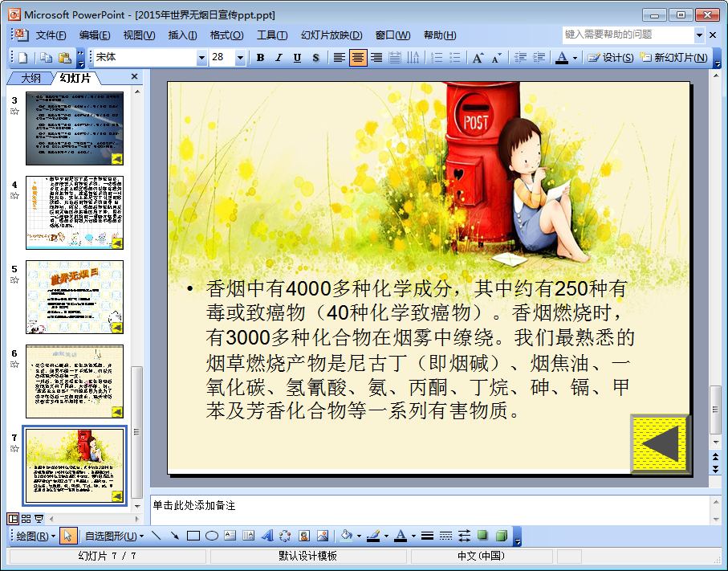Screen dimensions: 728x571
Task: Open the Insert (插入) menu
Action: click(x=182, y=35)
